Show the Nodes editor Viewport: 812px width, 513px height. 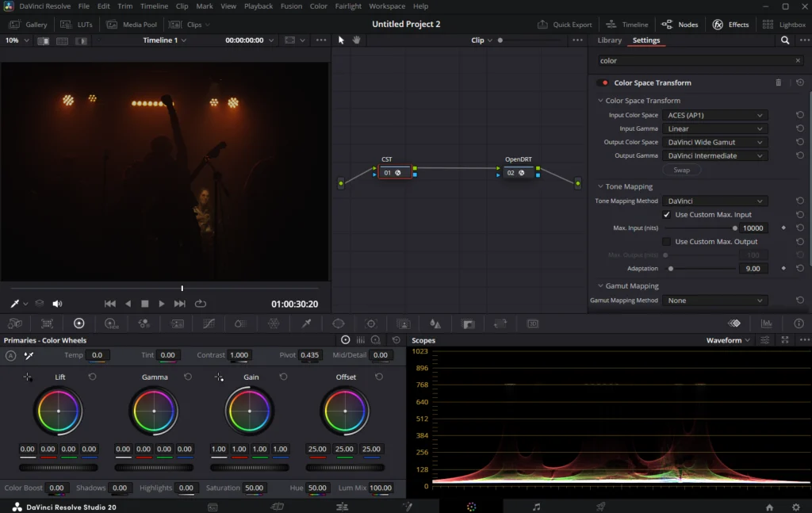tap(680, 25)
